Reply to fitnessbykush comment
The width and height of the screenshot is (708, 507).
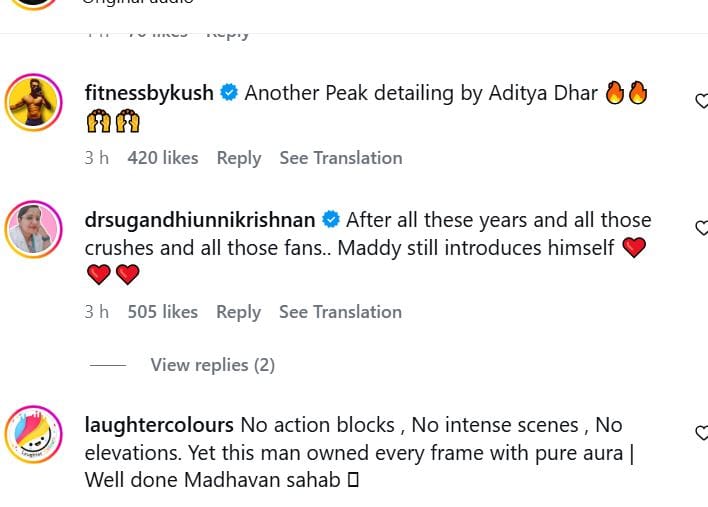pyautogui.click(x=238, y=158)
